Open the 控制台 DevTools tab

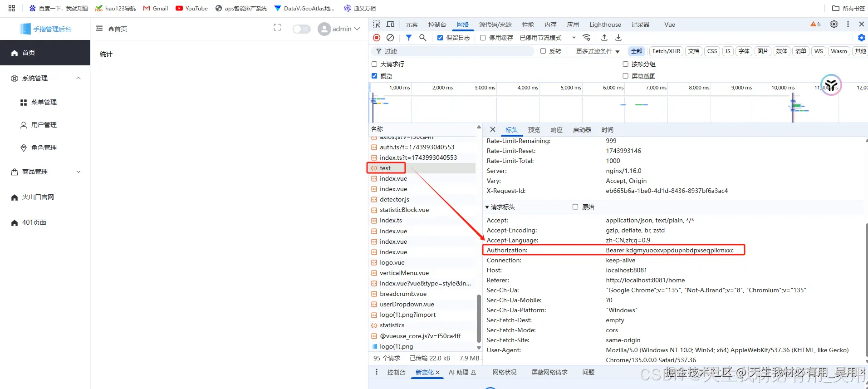[437, 25]
